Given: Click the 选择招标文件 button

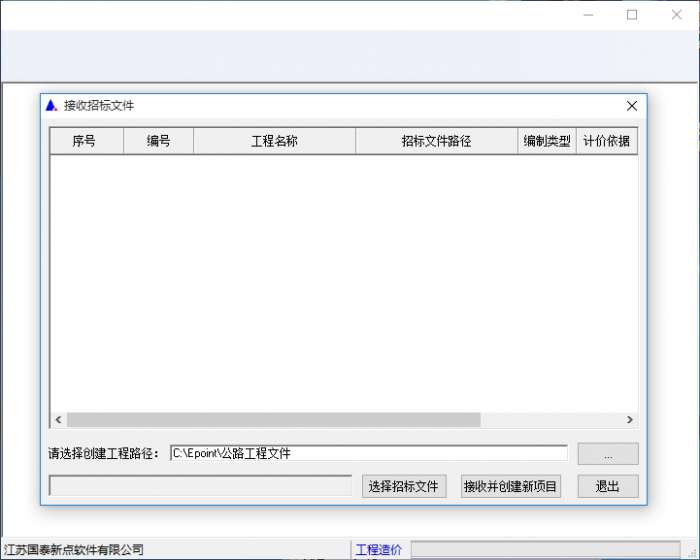Looking at the screenshot, I should click(x=404, y=486).
